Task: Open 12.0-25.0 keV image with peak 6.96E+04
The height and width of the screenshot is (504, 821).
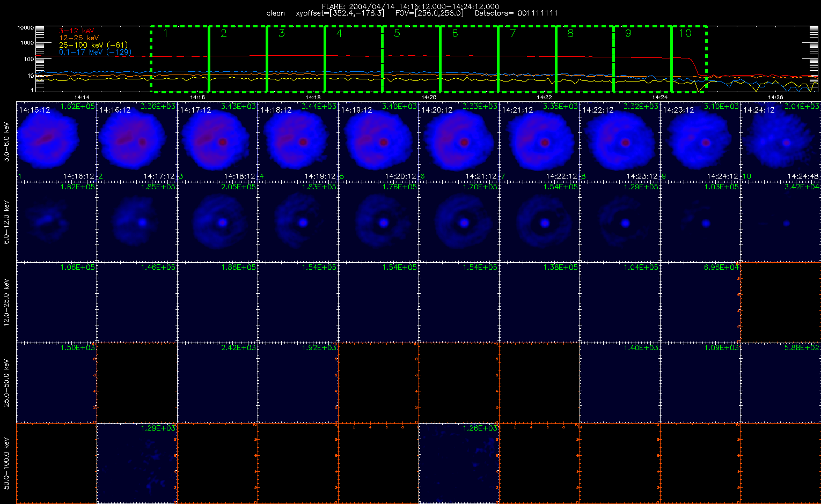Action: pyautogui.click(x=700, y=302)
